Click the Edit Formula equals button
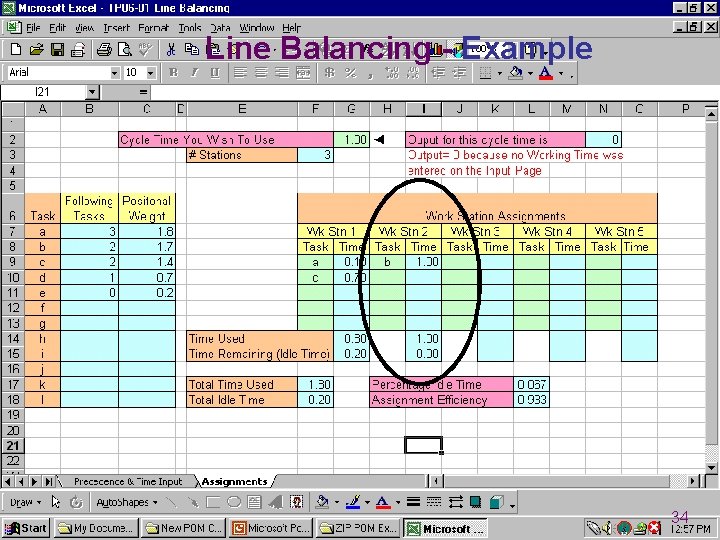Screen dimensions: 720x540 tap(144, 92)
